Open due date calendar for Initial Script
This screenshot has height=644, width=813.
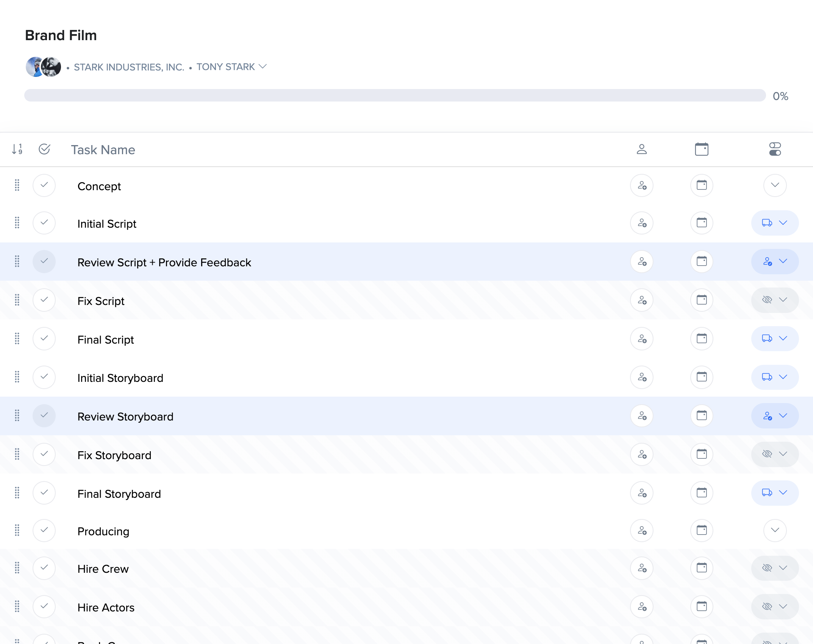[701, 223]
